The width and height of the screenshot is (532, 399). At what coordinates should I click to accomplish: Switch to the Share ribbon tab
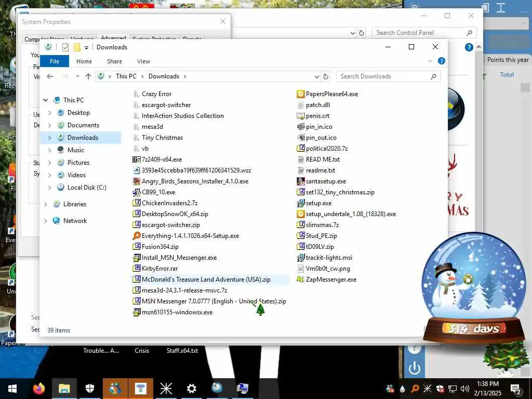tap(114, 61)
